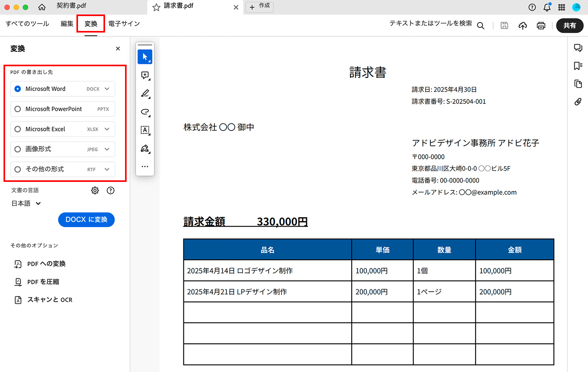Click the 共有 share button
The width and height of the screenshot is (588, 372).
(570, 25)
